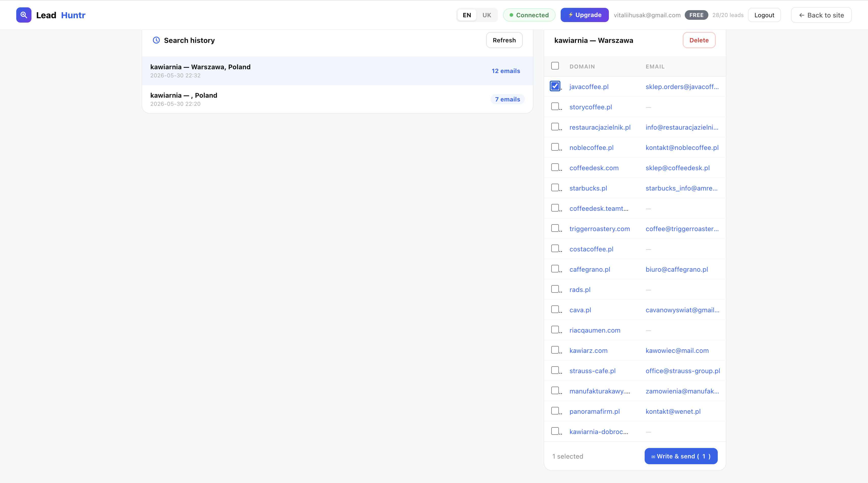Open the costacoffee.pl domain link
The width and height of the screenshot is (868, 483).
[591, 249]
